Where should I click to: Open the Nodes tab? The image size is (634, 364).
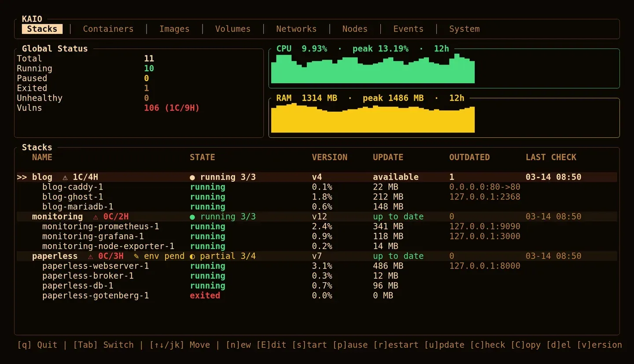355,29
